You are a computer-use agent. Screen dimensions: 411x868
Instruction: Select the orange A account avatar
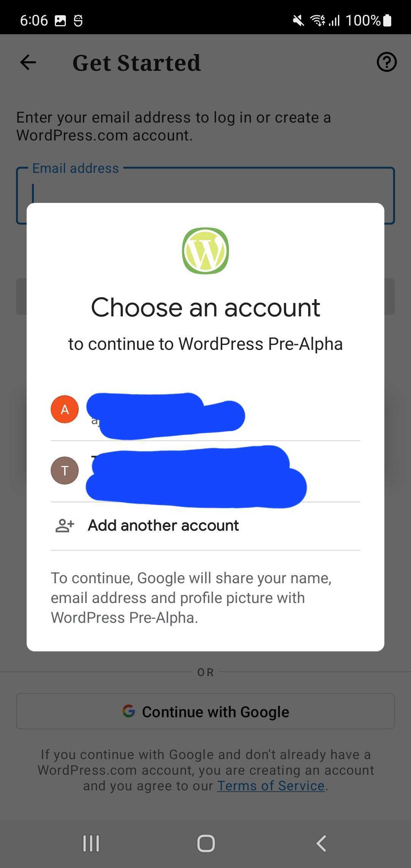65,409
